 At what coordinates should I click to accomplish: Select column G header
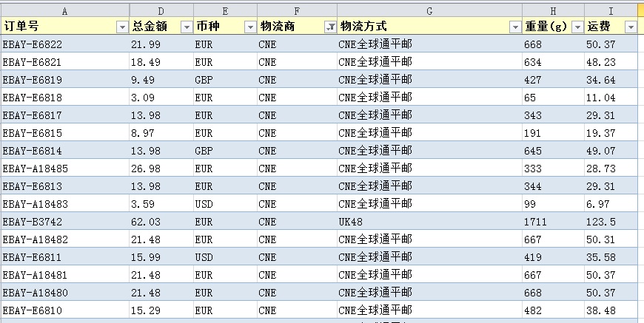[429, 10]
